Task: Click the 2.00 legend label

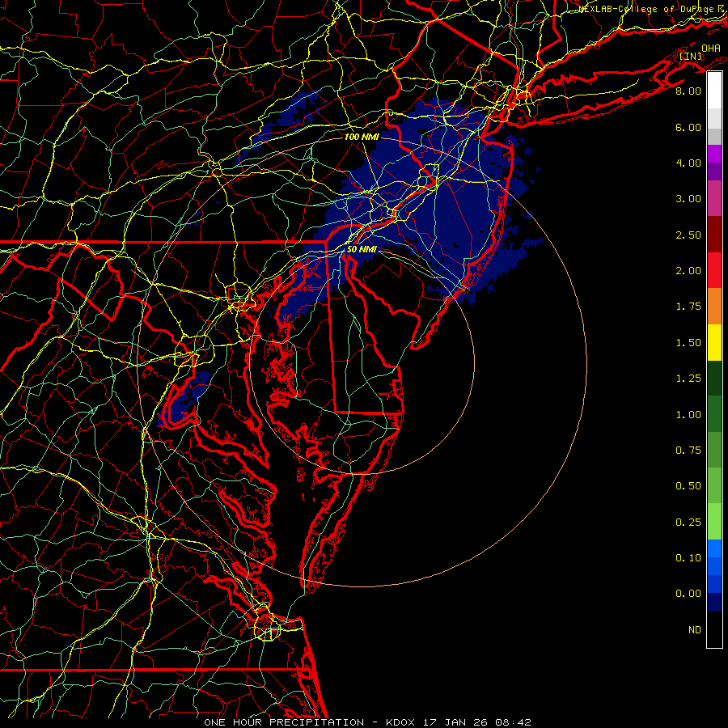Action: click(x=688, y=271)
